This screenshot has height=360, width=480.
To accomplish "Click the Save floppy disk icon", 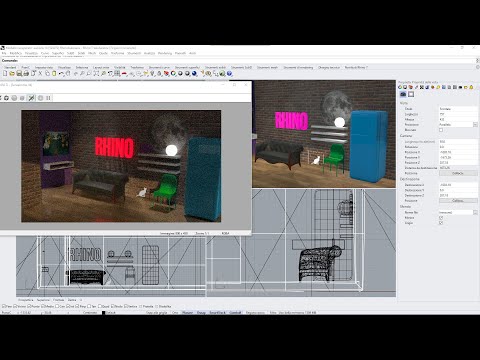I will tap(19, 73).
